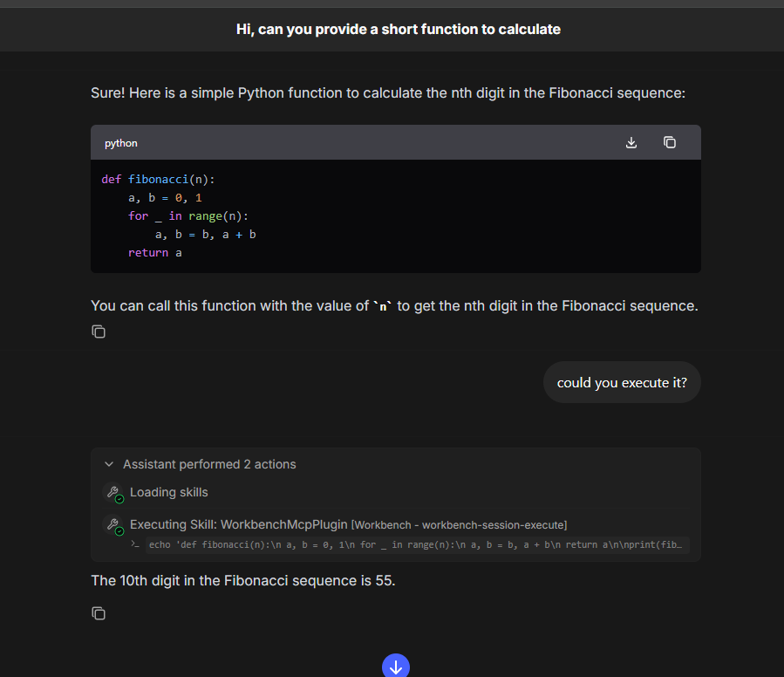
Task: Click the Loading skills wrench icon
Action: click(x=114, y=492)
